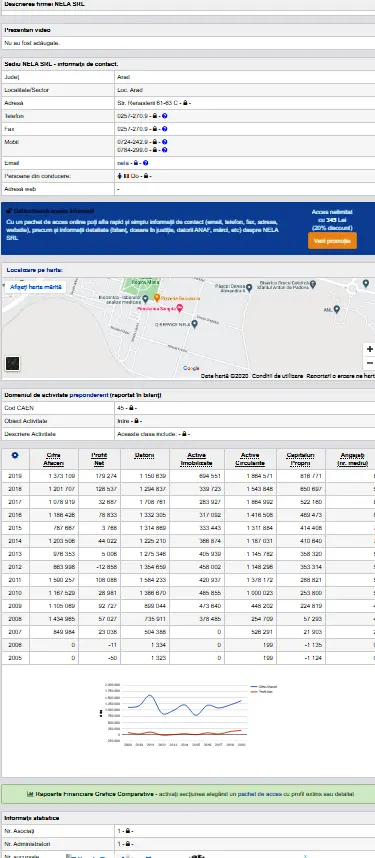The height and width of the screenshot is (858, 375).
Task: Select the 2012 profit value -12 858
Action: coord(99,566)
